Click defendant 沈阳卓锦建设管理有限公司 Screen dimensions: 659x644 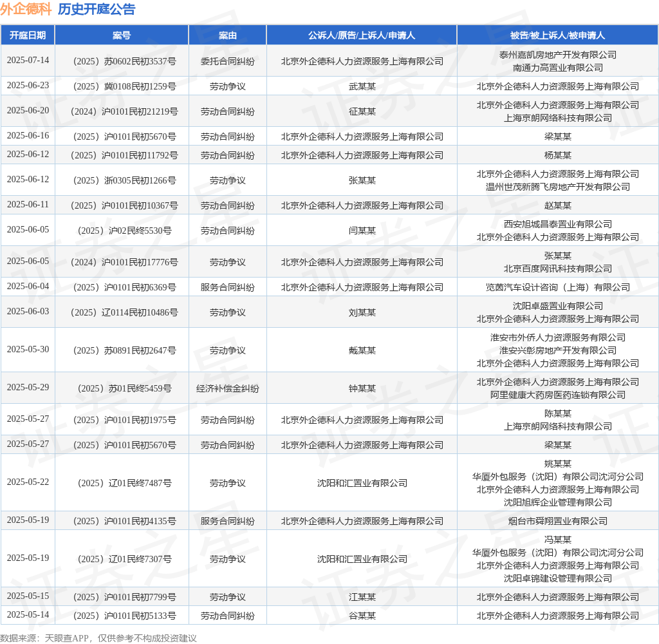(x=558, y=578)
